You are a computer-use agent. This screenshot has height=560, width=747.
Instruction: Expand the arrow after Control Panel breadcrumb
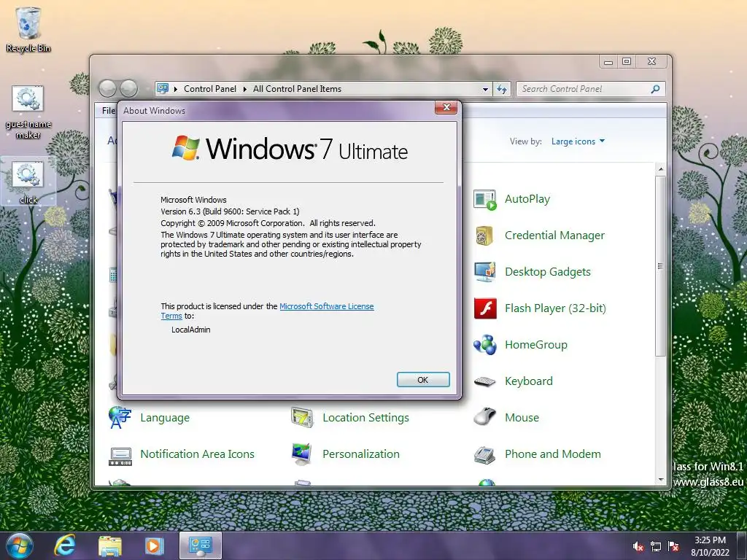click(245, 89)
